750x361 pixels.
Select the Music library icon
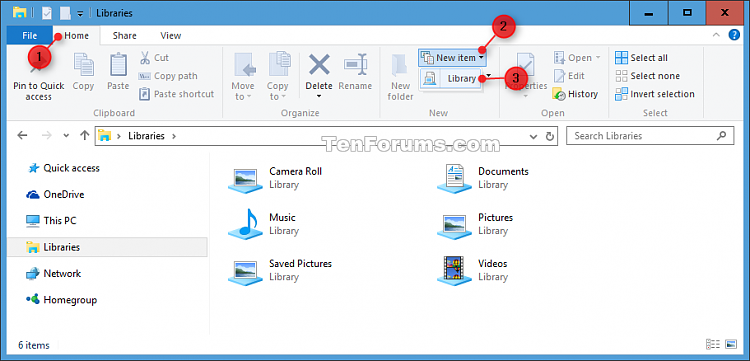coord(245,224)
